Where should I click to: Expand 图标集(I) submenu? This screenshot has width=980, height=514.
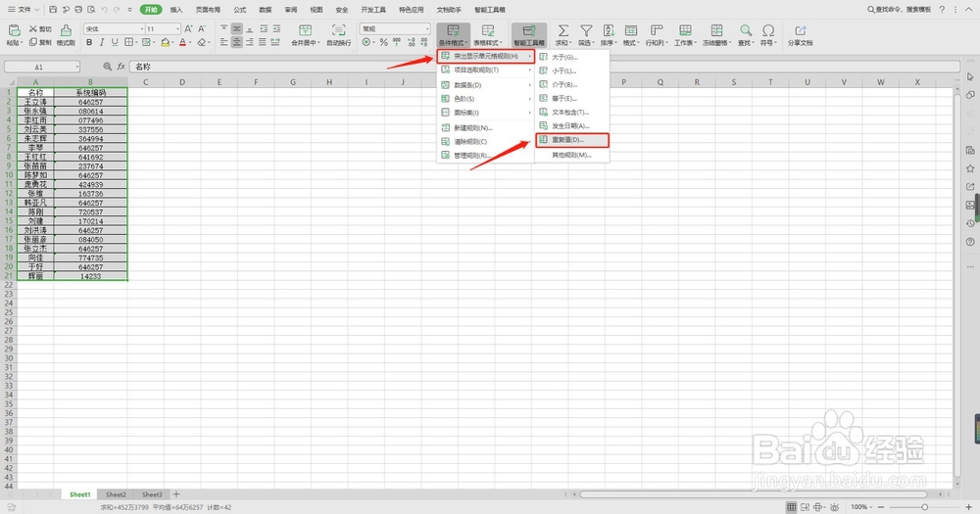coord(486,113)
